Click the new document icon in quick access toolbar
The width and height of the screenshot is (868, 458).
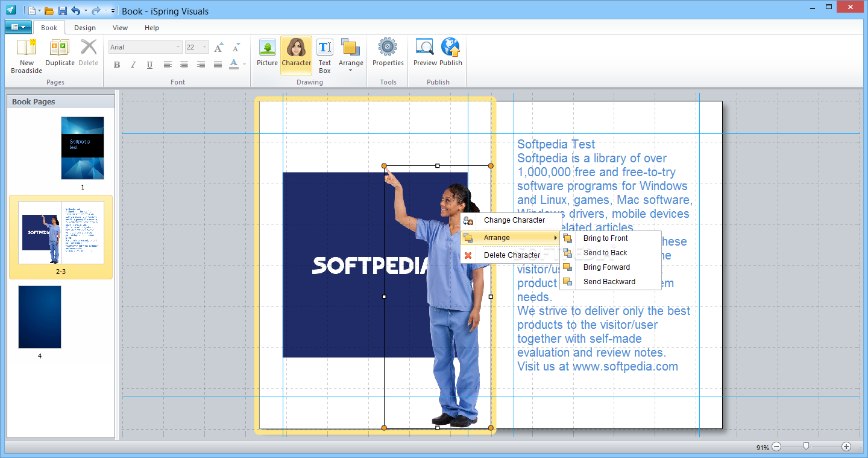tap(32, 11)
